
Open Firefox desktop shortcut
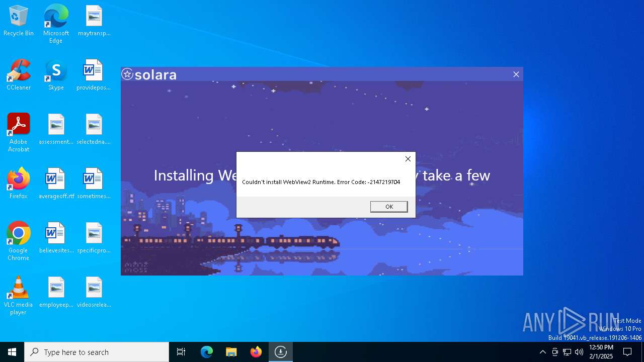click(x=19, y=184)
